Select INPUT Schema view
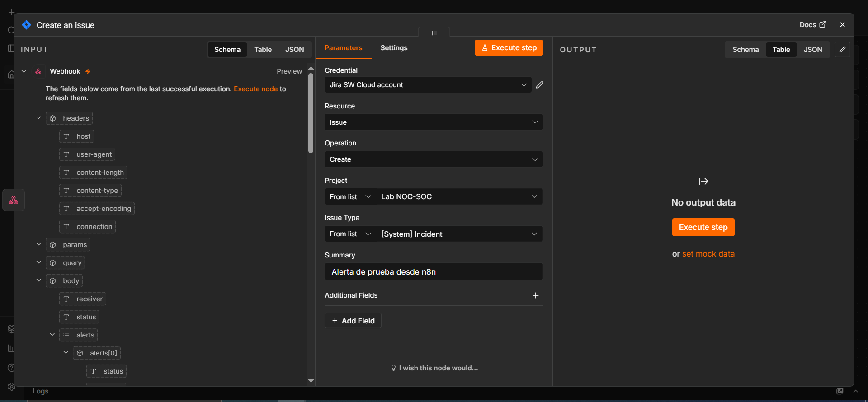 tap(227, 50)
